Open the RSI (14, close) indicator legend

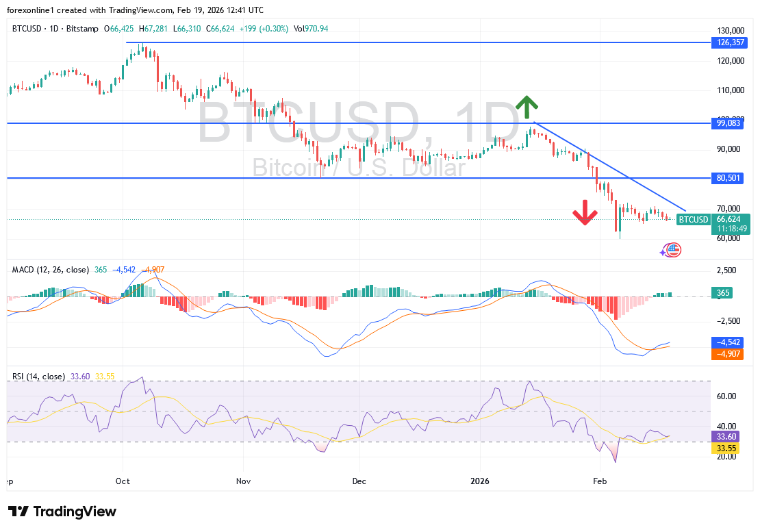coord(38,377)
